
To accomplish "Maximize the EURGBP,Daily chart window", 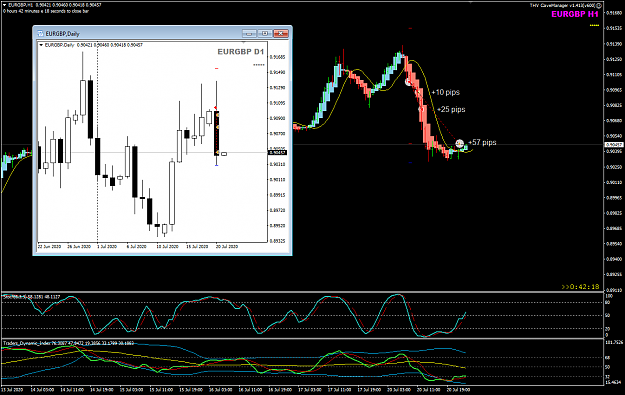I will pyautogui.click(x=265, y=33).
